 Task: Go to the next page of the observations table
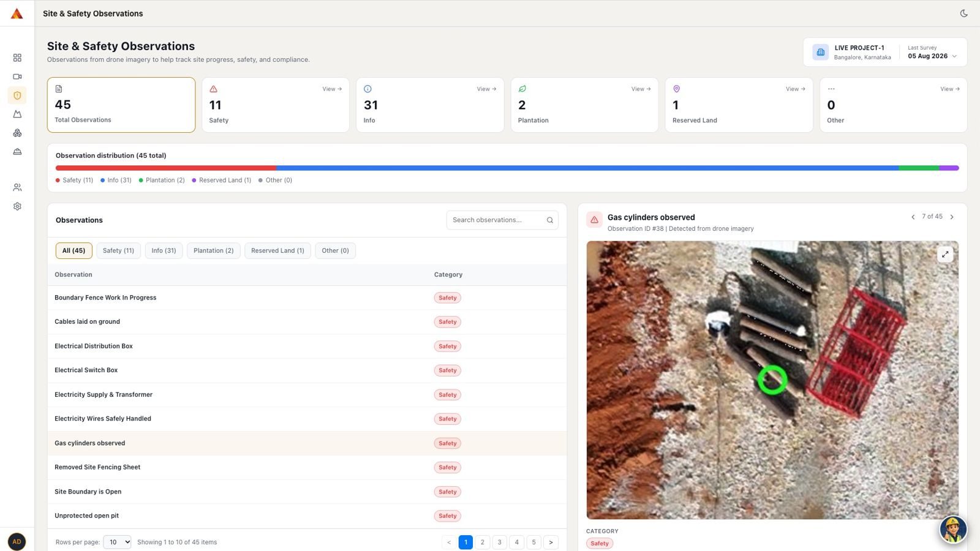coord(551,542)
